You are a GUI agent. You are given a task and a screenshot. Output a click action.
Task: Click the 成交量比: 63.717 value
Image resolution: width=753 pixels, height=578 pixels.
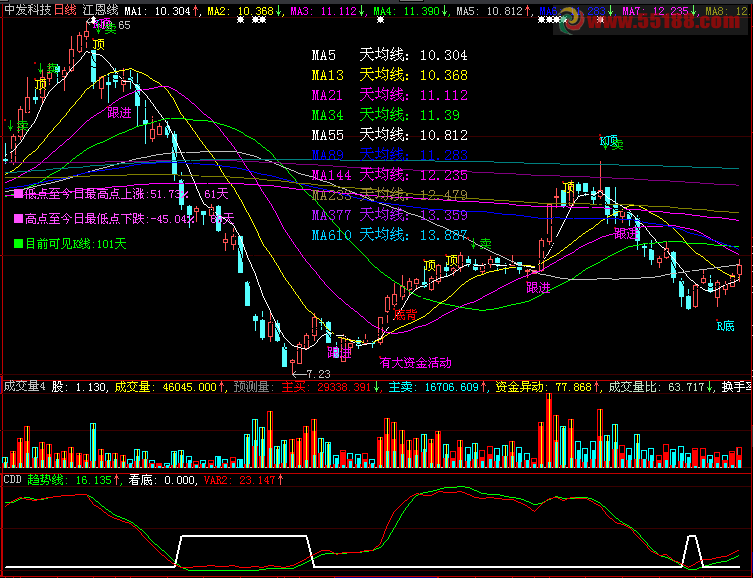(660, 386)
